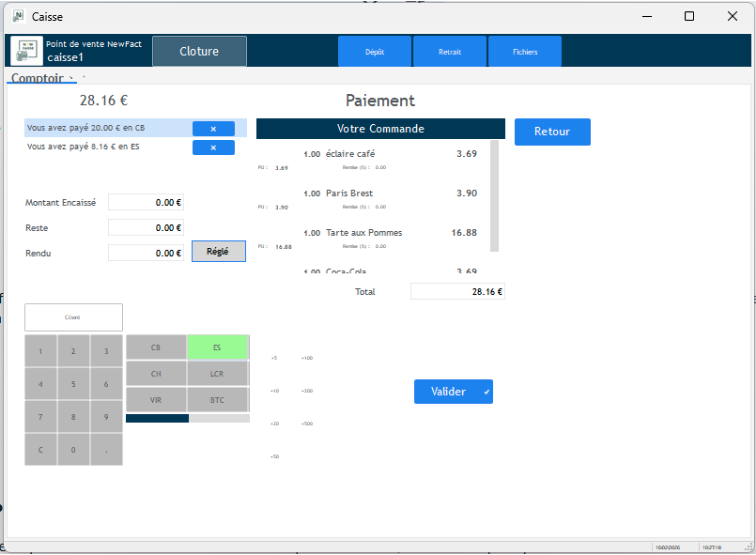Select the Paris Brest order line
This screenshot has height=555, width=756.
pyautogui.click(x=372, y=199)
